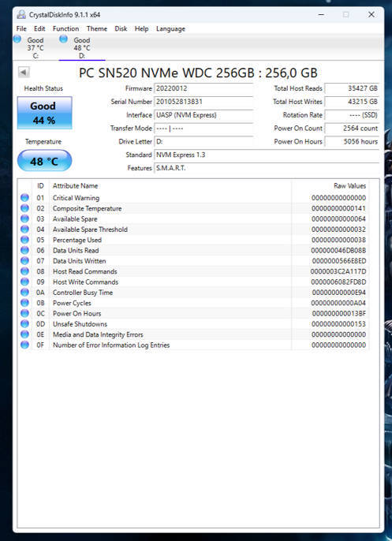Click the CrystalDiskInfo title bar icon
The image size is (392, 541).
21,14
